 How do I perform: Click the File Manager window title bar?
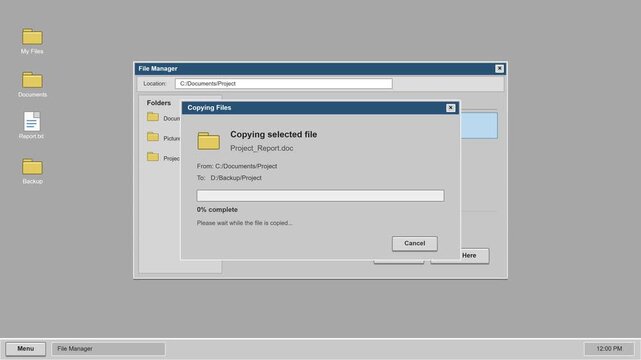320,69
